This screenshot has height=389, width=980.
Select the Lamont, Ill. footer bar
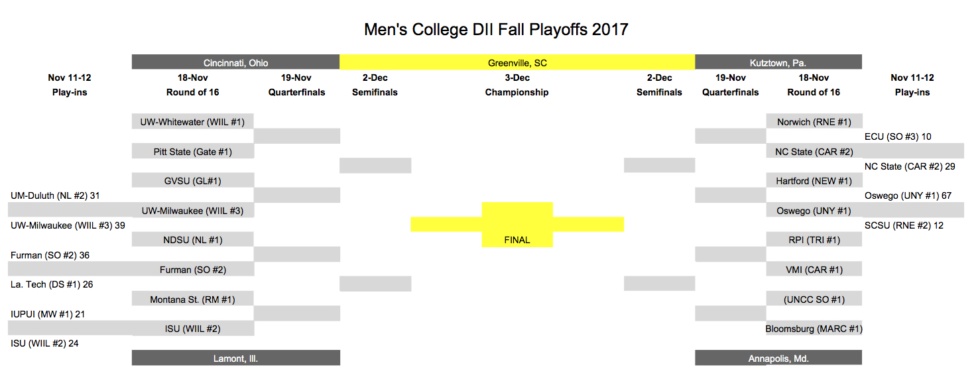click(236, 358)
